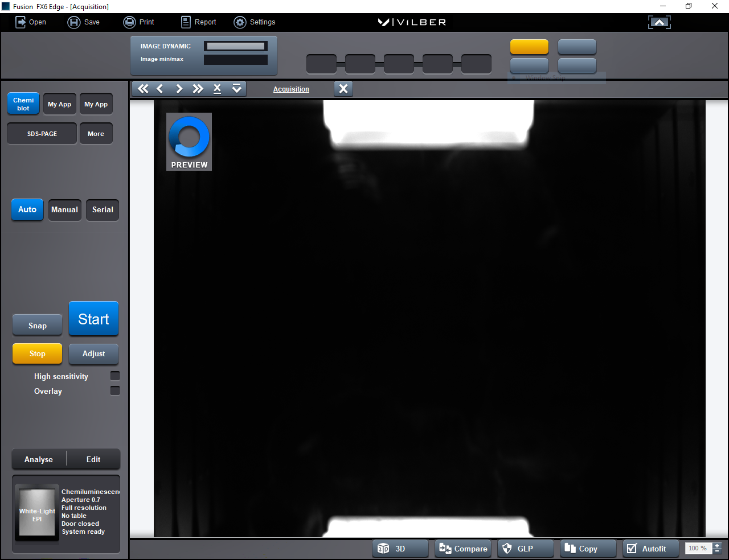Snap a single image
Image resolution: width=729 pixels, height=560 pixels.
click(x=37, y=325)
